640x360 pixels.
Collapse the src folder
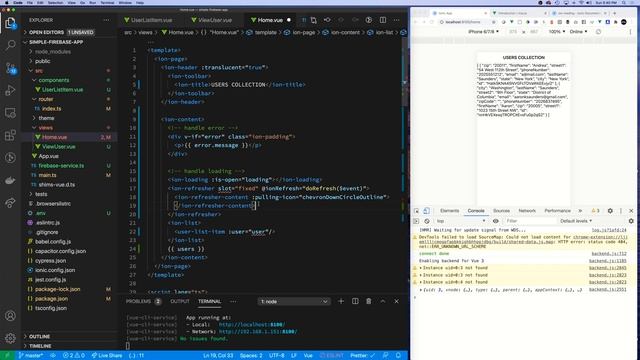pos(38,71)
